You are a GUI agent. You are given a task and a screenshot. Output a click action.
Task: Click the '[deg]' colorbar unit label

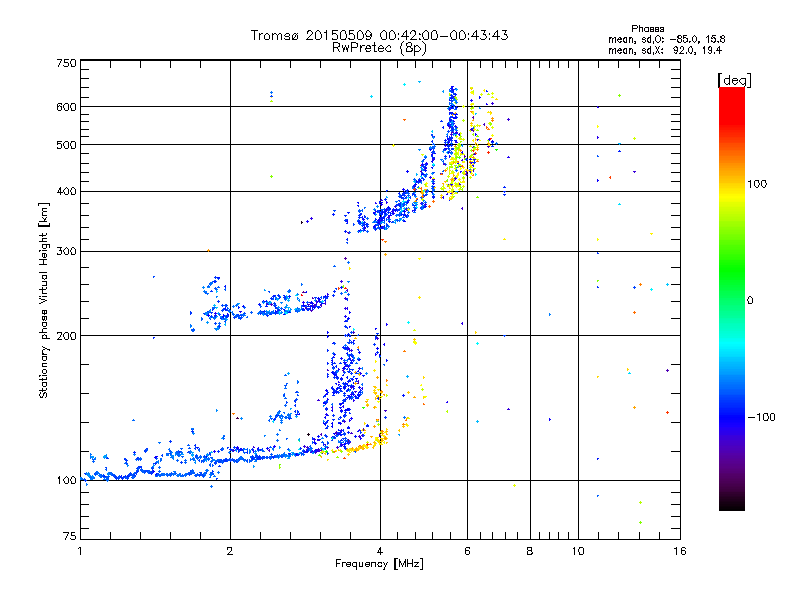point(734,80)
